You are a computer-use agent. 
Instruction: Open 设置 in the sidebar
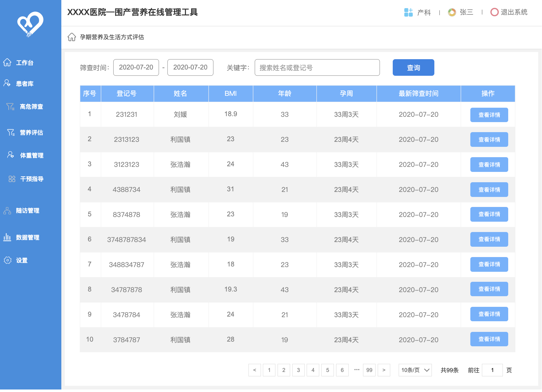[22, 260]
